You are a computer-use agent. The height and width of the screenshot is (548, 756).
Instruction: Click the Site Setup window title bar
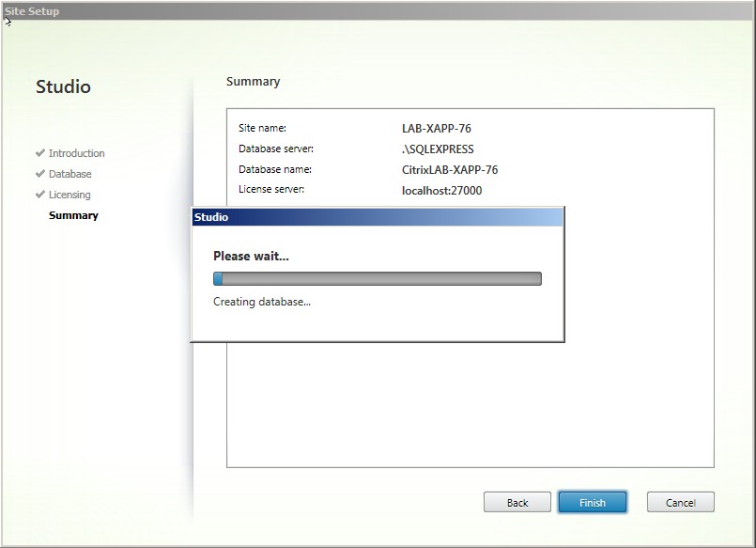376,10
